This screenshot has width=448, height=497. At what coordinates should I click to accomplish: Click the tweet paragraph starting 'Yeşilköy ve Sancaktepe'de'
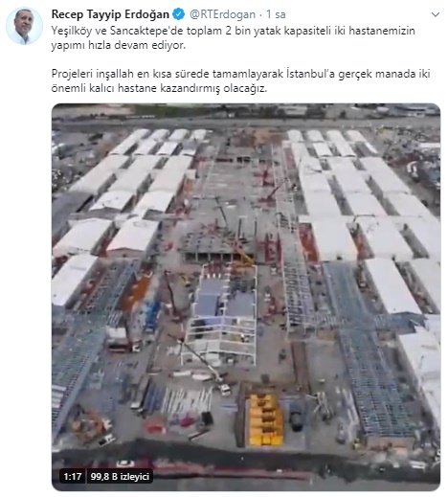(234, 37)
